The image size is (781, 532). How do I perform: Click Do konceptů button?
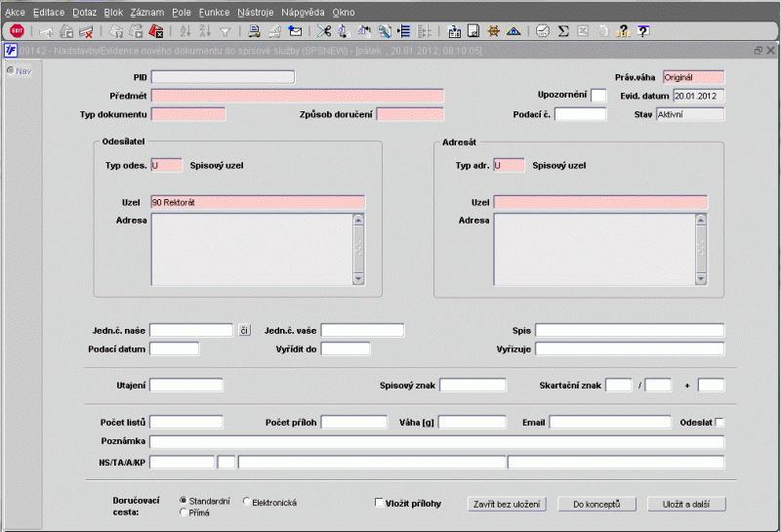pos(596,504)
